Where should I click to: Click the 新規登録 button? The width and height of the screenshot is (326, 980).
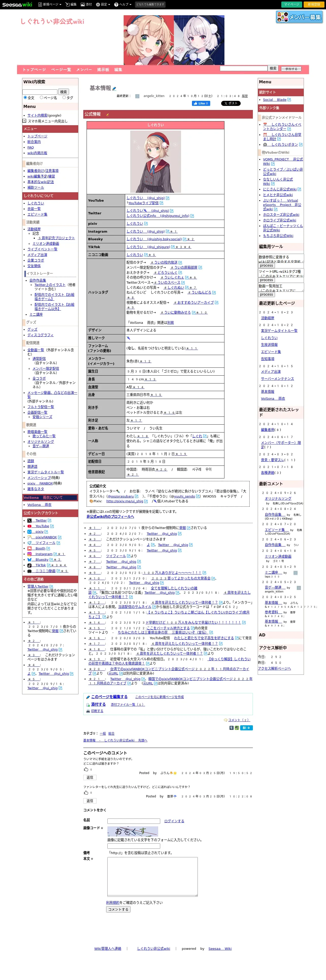coord(314,5)
